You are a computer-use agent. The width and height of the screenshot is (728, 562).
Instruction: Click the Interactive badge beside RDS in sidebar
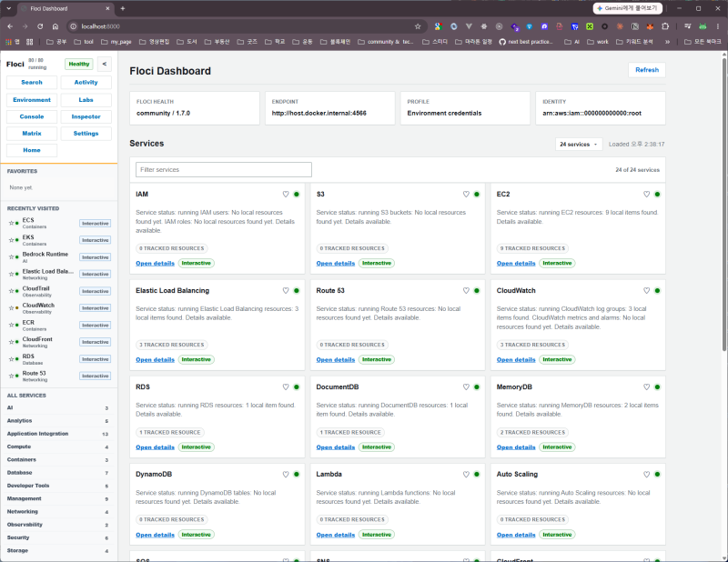pyautogui.click(x=96, y=359)
